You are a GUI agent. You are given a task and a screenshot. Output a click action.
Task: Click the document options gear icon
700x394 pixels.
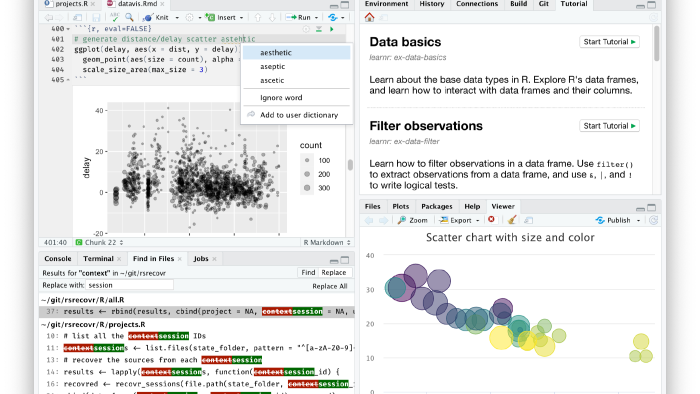(x=190, y=18)
